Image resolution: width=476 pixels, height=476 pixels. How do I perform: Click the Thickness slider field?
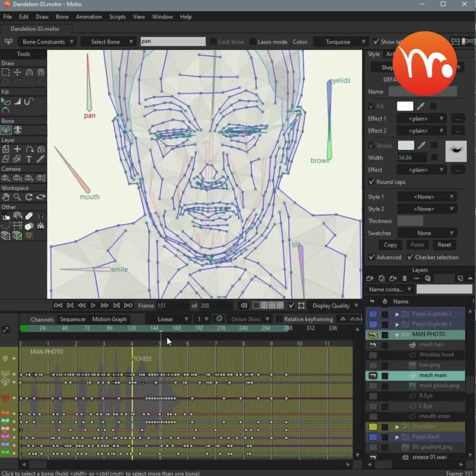point(410,221)
